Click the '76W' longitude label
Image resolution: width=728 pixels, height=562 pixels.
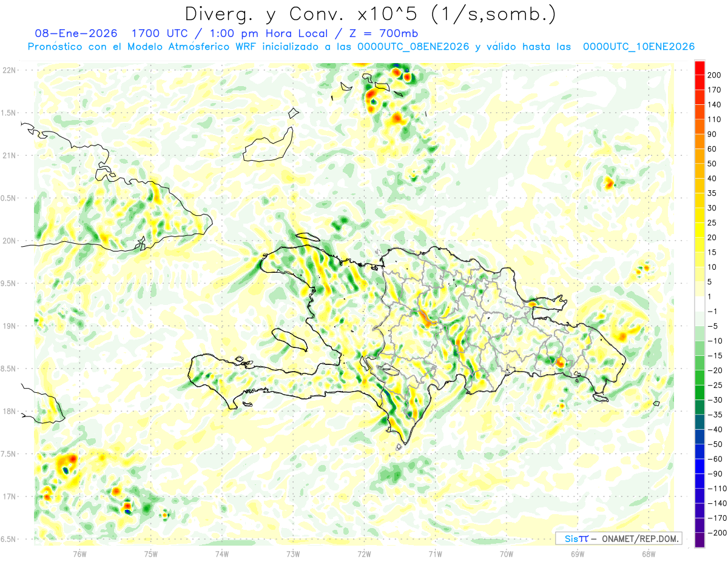[79, 554]
